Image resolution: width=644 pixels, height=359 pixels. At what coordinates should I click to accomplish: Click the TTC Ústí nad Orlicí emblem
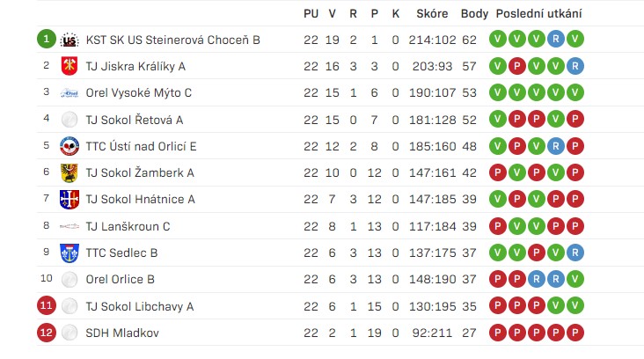70,146
